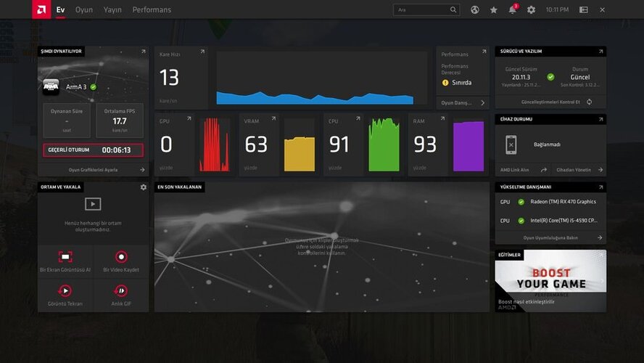
Task: Click the Anlık GIF icon
Action: [121, 290]
